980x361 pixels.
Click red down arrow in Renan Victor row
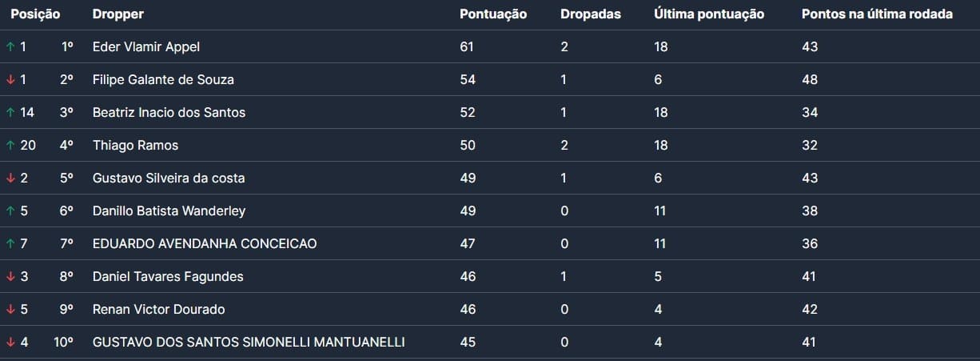tap(10, 310)
